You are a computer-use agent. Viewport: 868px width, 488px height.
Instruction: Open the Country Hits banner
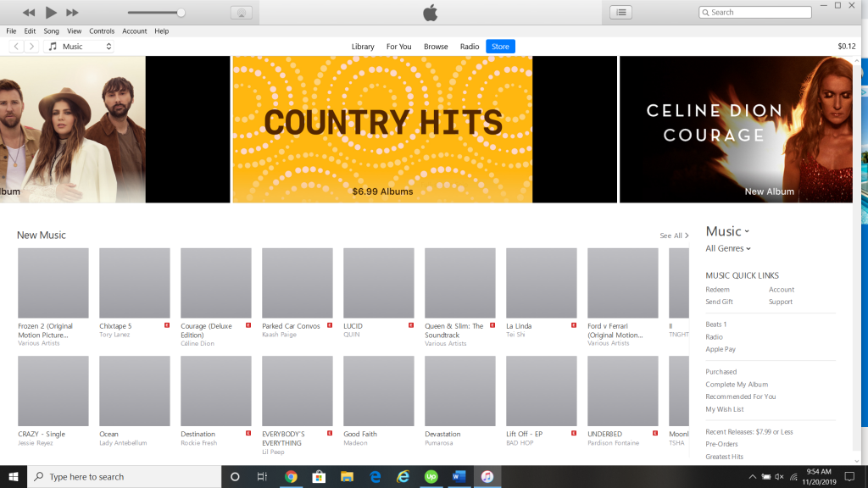point(383,130)
